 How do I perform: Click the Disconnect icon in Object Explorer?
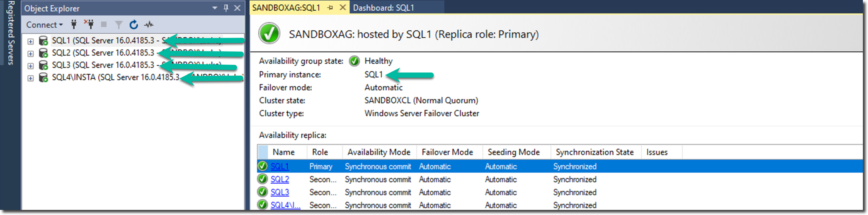coord(89,24)
